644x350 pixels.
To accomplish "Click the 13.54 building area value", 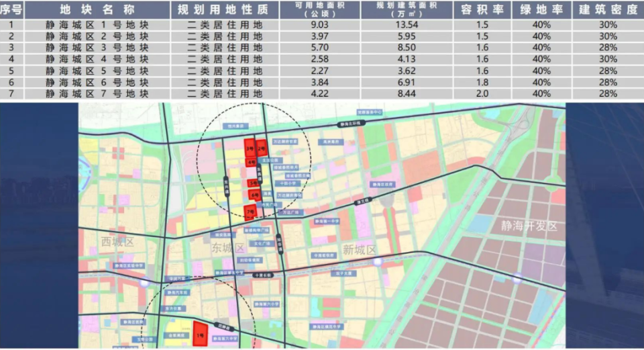I will tap(407, 25).
